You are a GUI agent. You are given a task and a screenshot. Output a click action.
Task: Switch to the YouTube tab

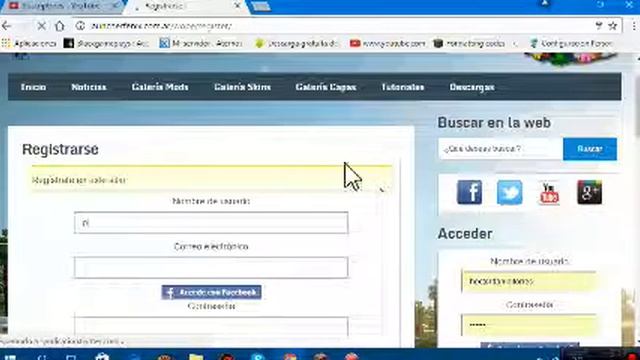coord(61,6)
